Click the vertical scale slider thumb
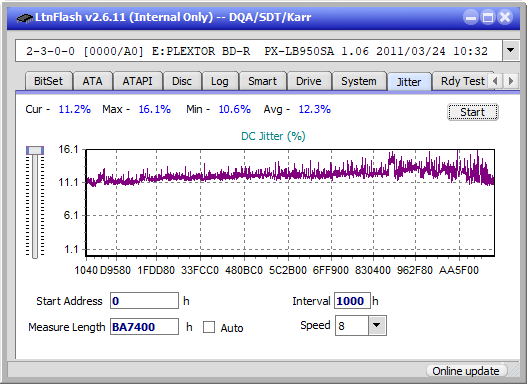This screenshot has height=384, width=527. point(35,150)
